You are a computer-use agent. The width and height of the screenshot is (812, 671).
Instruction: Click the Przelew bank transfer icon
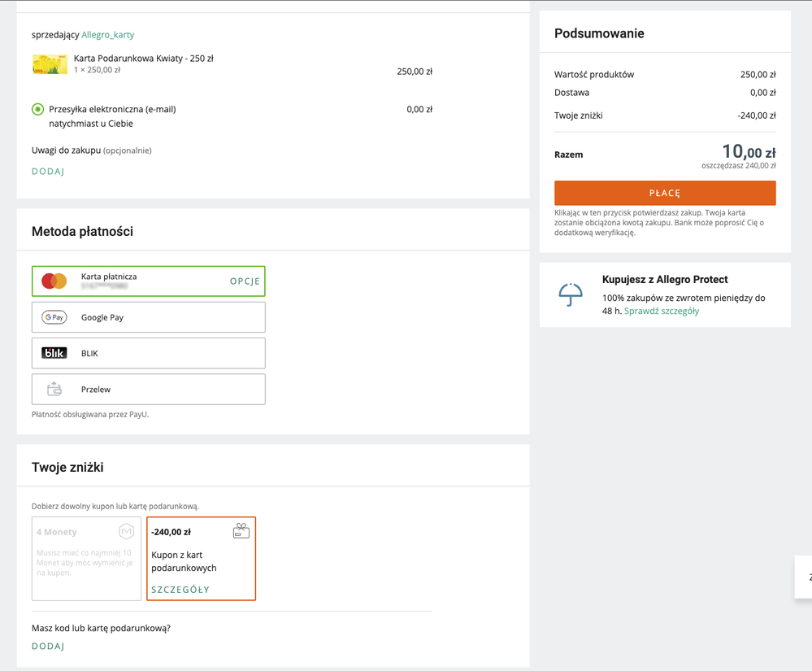[x=54, y=389]
